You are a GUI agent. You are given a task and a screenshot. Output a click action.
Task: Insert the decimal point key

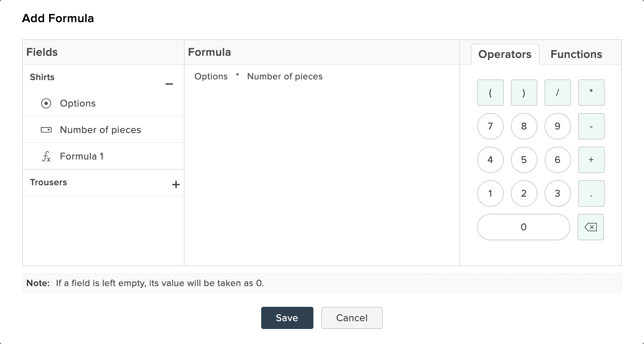coord(591,193)
